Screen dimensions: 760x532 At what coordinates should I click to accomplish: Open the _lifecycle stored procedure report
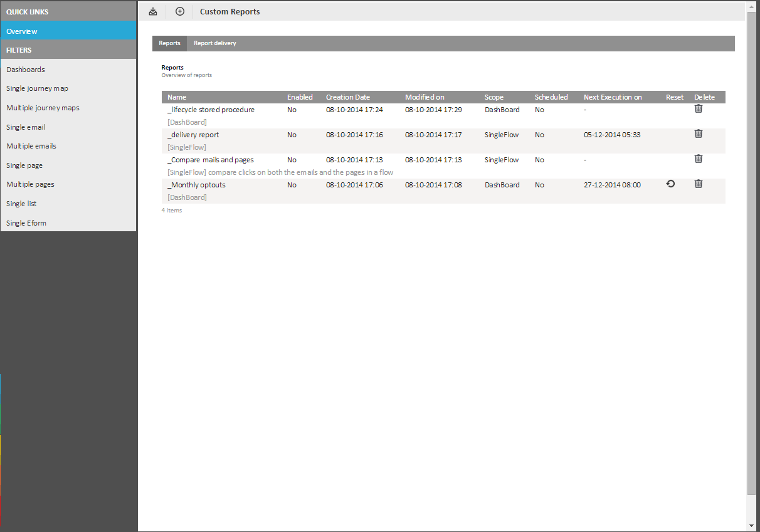211,110
